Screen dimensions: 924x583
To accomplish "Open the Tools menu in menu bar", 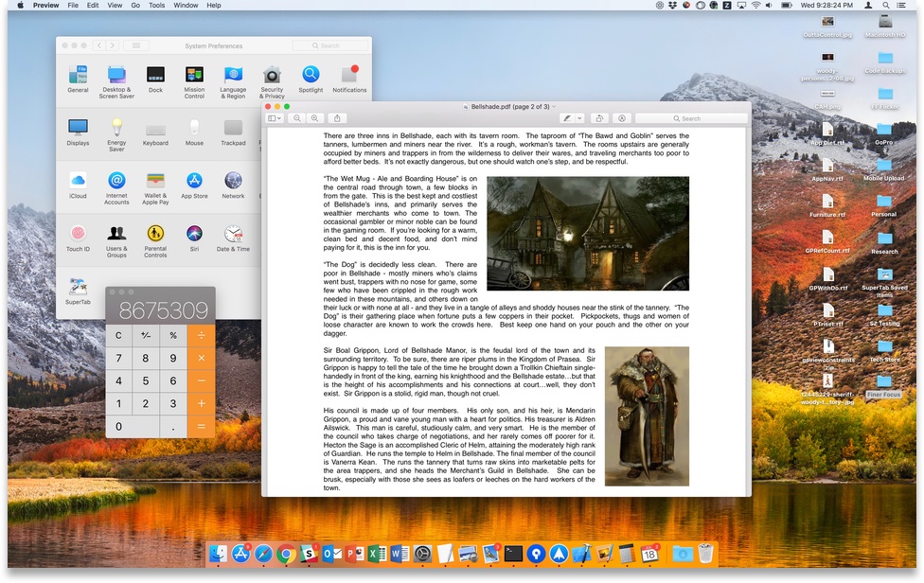I will pyautogui.click(x=156, y=6).
